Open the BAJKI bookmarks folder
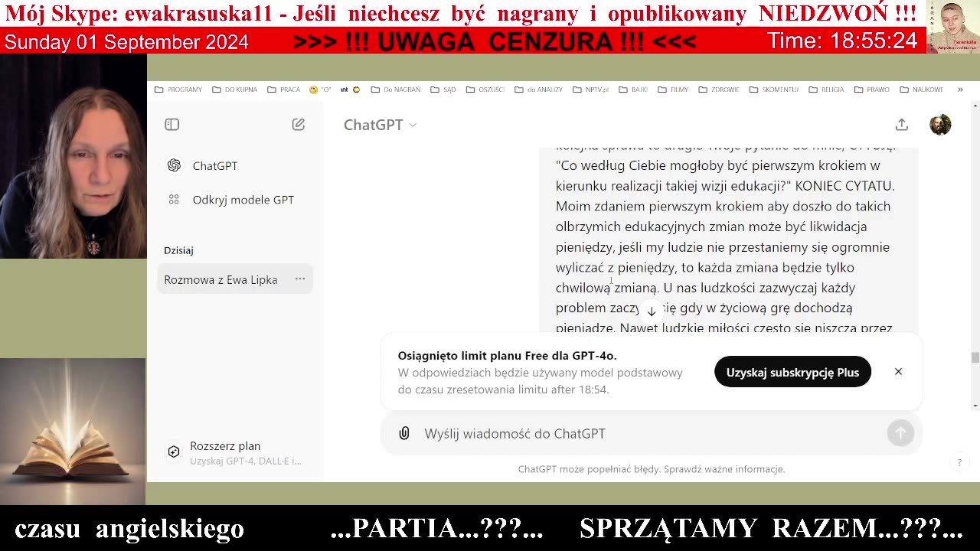 coord(632,90)
